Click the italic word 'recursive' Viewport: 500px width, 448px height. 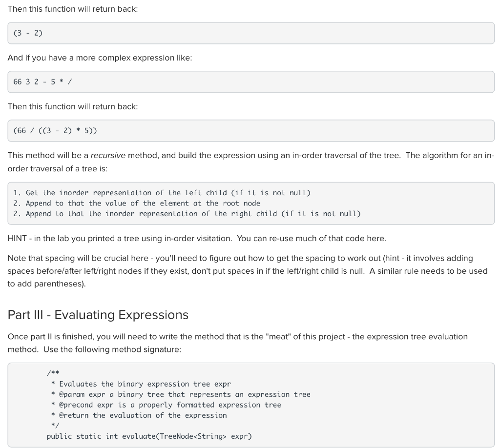pos(108,156)
